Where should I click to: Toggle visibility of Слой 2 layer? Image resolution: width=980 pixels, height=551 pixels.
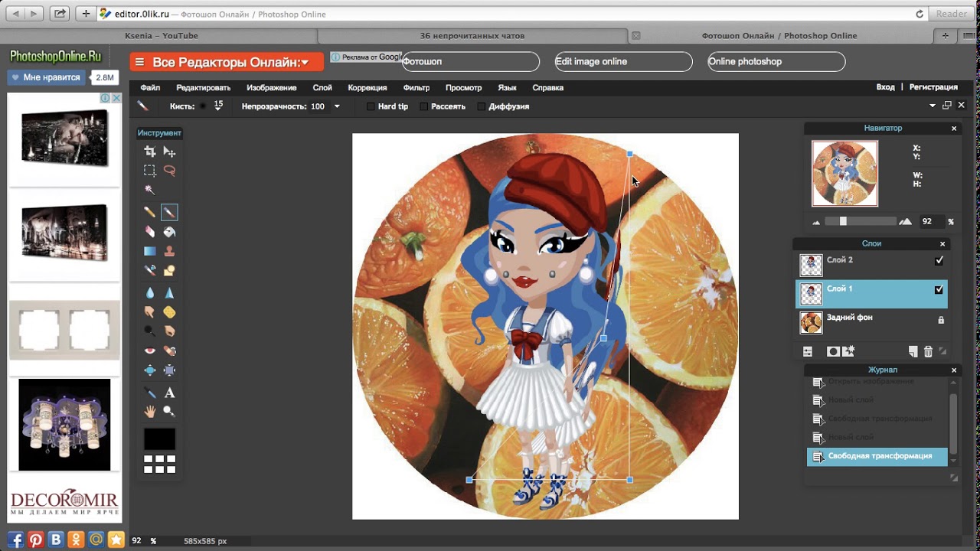[x=939, y=261]
